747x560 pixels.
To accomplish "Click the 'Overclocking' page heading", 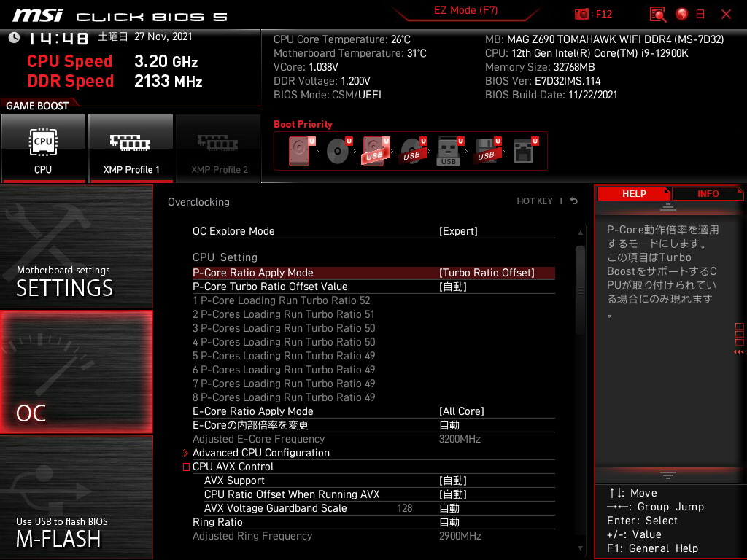I will pyautogui.click(x=198, y=202).
